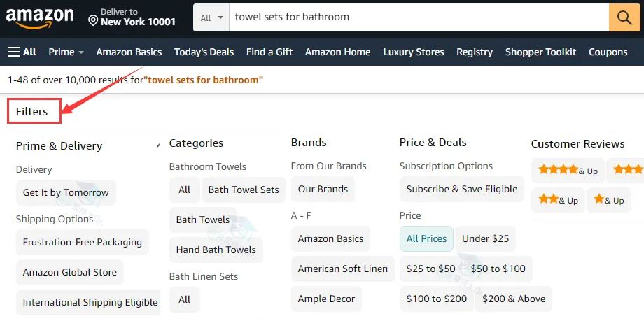644x321 pixels.
Task: Open the search category All dropdown
Action: pos(211,17)
